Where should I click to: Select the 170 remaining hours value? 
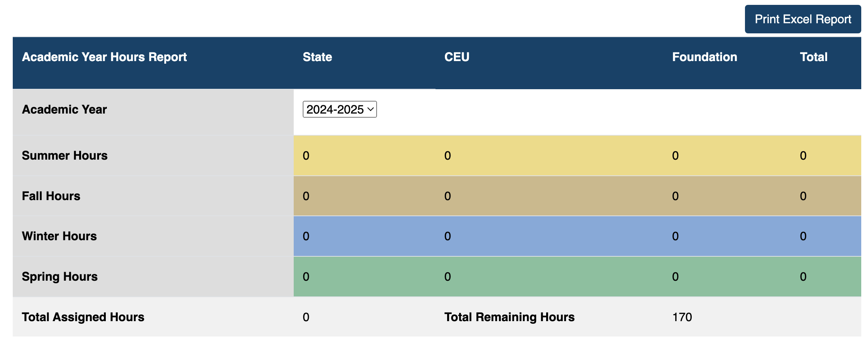(682, 317)
